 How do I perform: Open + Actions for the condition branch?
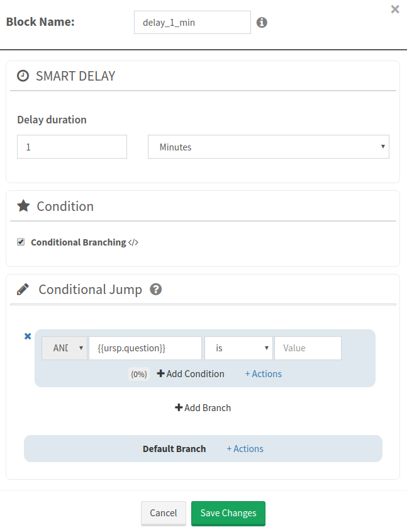pyautogui.click(x=263, y=374)
